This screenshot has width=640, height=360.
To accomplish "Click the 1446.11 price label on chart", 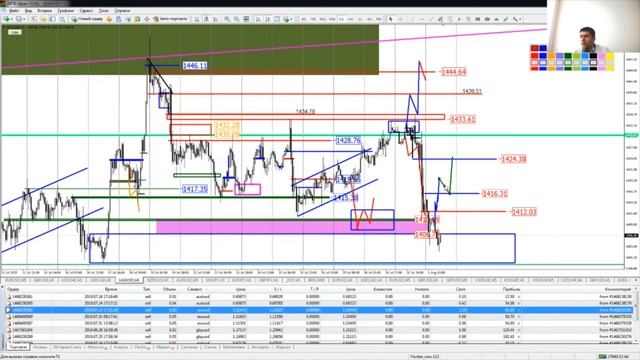I will 195,66.
